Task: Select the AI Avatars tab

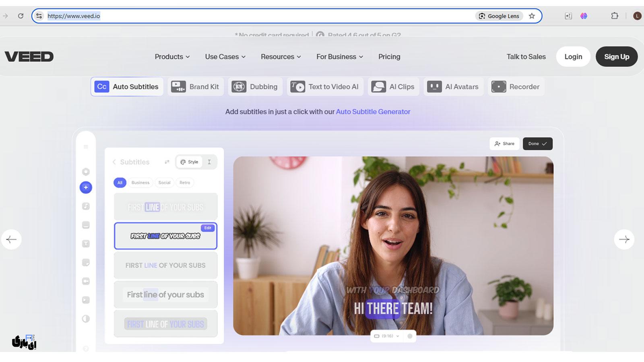Action: pyautogui.click(x=453, y=87)
